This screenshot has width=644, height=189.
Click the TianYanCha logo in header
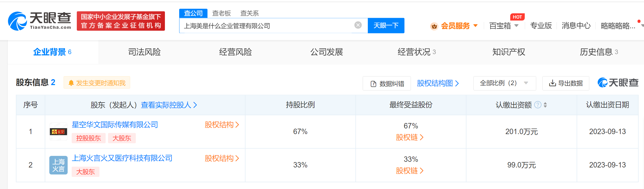pos(39,21)
